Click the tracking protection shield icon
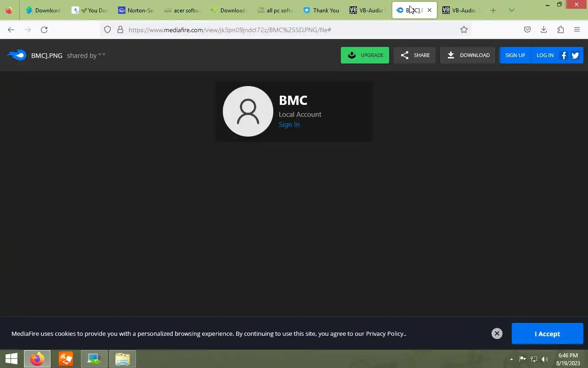The height and width of the screenshot is (368, 588). 107,29
